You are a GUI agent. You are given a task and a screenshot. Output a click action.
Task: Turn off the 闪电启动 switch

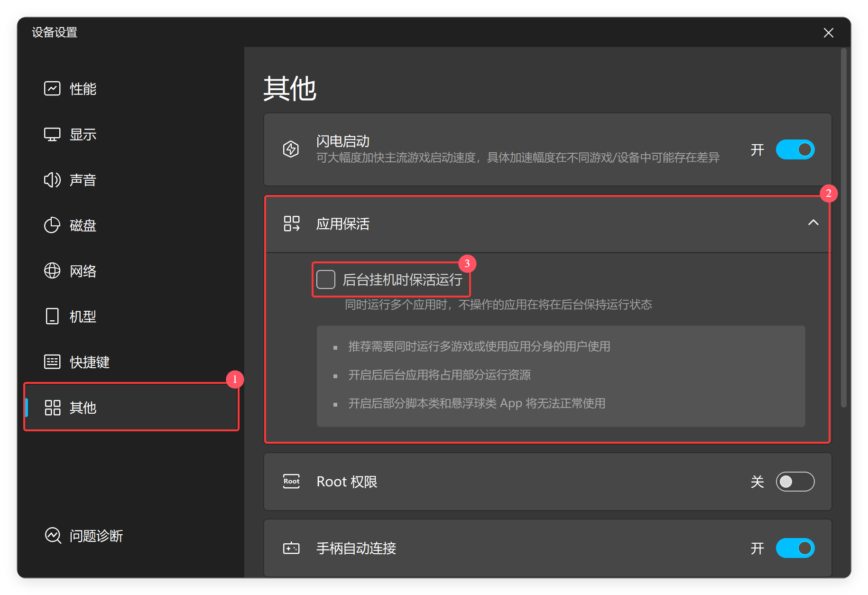tap(795, 149)
